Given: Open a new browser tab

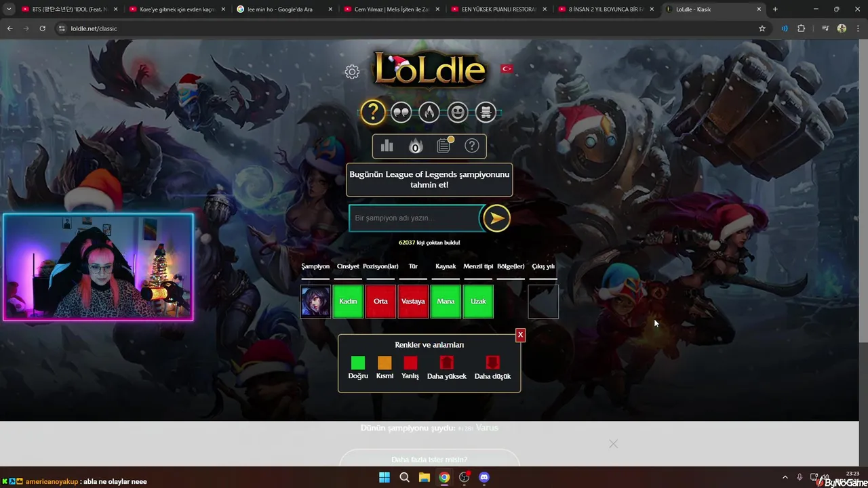Looking at the screenshot, I should (x=775, y=9).
